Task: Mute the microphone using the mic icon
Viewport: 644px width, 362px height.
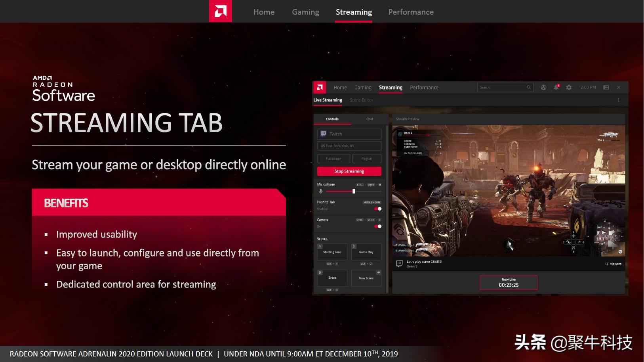Action: coord(321,191)
